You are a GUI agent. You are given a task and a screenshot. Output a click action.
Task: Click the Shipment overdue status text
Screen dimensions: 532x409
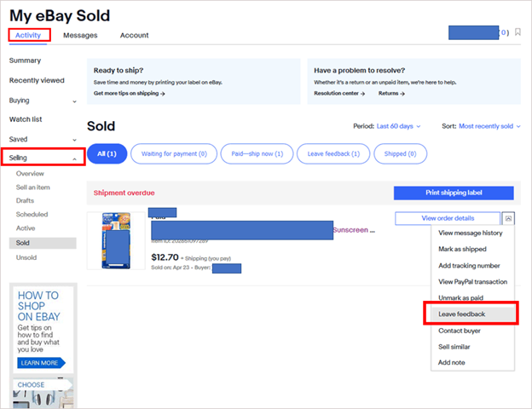pos(124,193)
